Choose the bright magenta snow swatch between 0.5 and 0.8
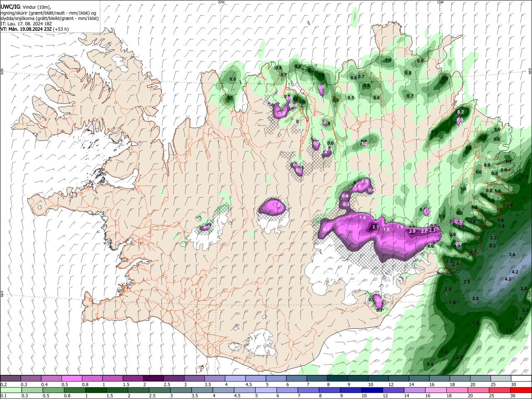Screen dimensions: 532x399 tap(71, 378)
